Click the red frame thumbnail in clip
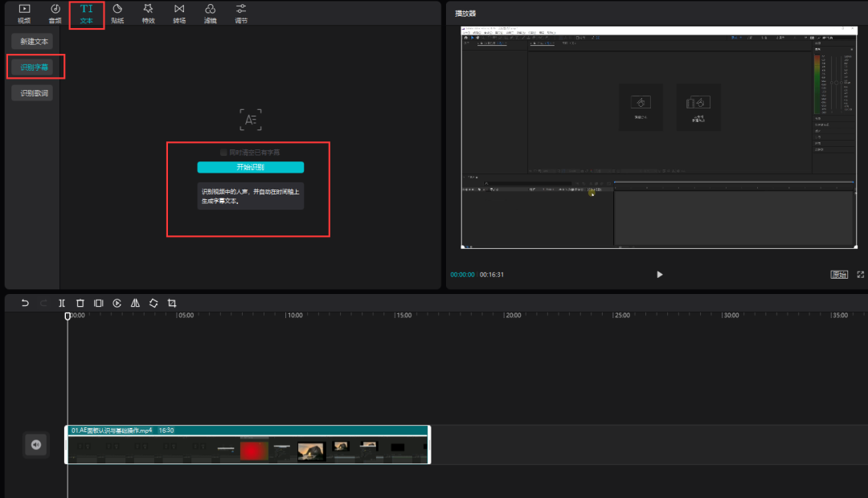This screenshot has height=498, width=868. pyautogui.click(x=254, y=451)
